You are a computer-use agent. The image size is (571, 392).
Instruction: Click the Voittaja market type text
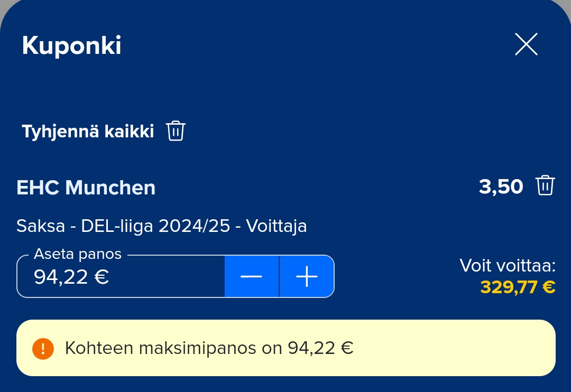click(277, 226)
